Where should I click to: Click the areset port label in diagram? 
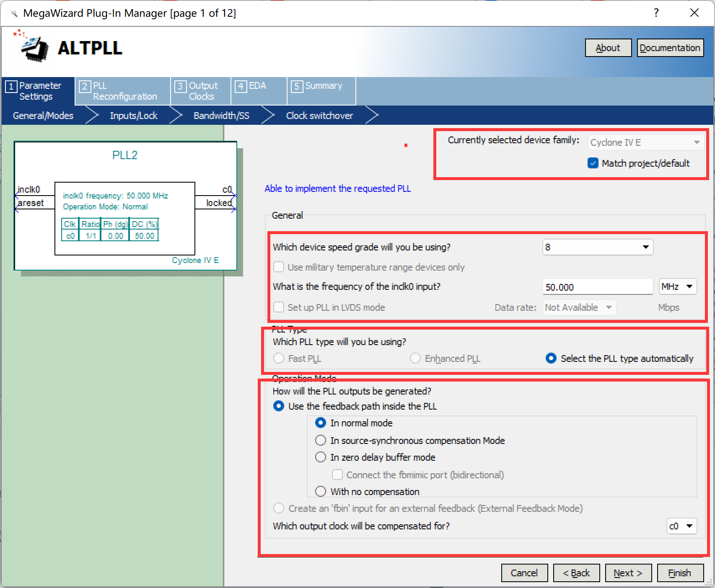(x=31, y=203)
